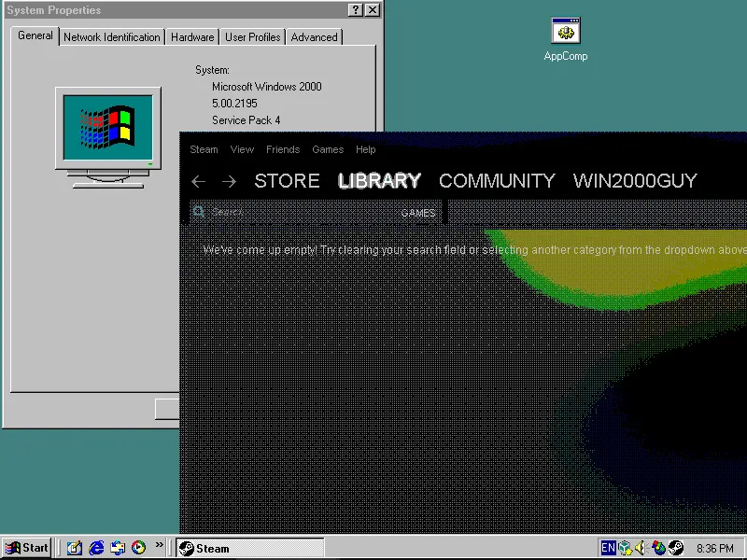This screenshot has height=560, width=747.
Task: Open the Help menu in Steam
Action: [365, 149]
